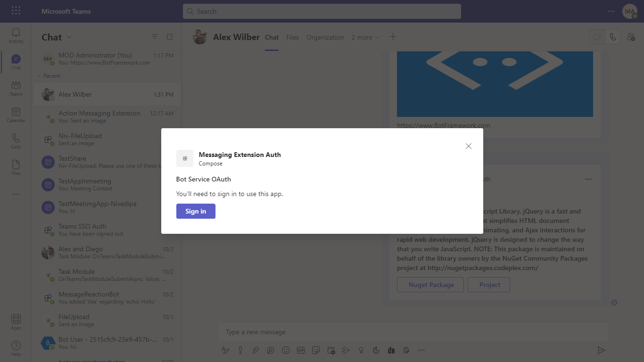This screenshot has height=362, width=644.
Task: Open the FileUpload chat from 10/1
Action: pos(107,321)
